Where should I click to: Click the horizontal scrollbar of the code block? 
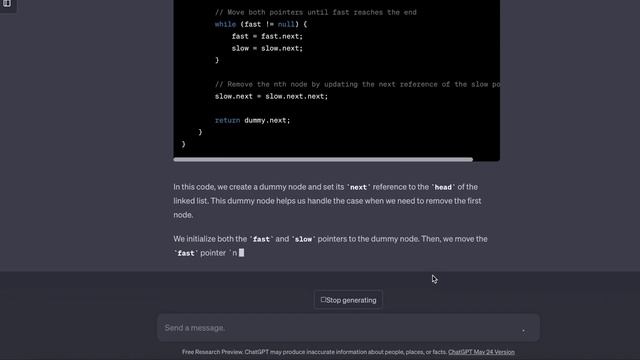coord(323,160)
